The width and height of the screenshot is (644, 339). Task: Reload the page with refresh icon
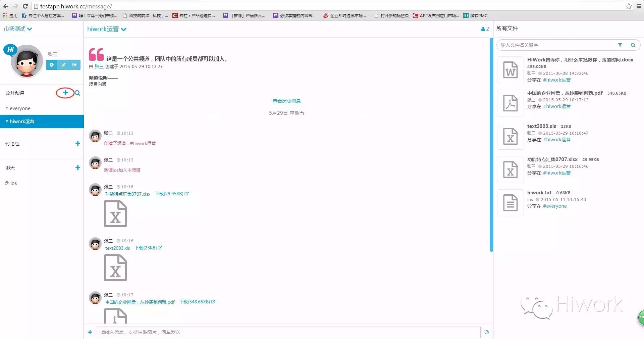(25, 6)
